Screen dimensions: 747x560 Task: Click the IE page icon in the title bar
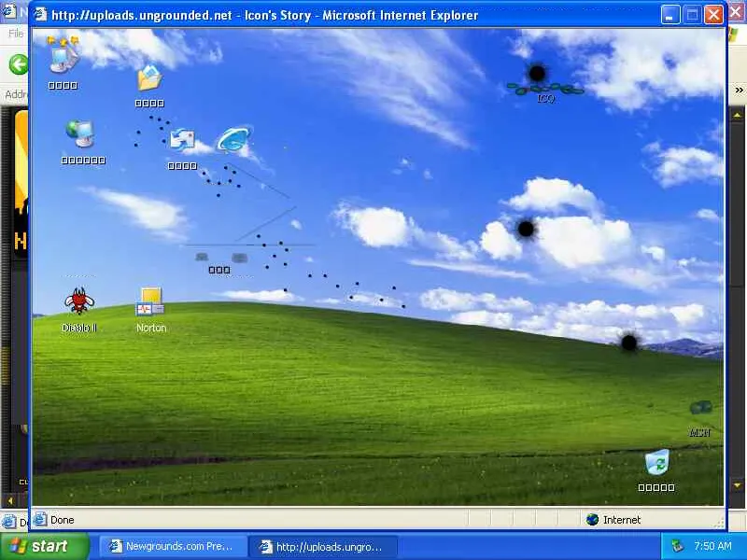(x=41, y=14)
